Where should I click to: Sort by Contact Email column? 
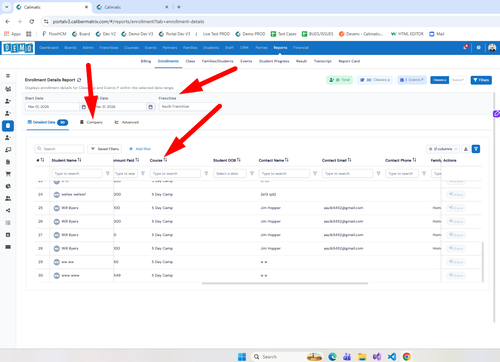coord(349,160)
